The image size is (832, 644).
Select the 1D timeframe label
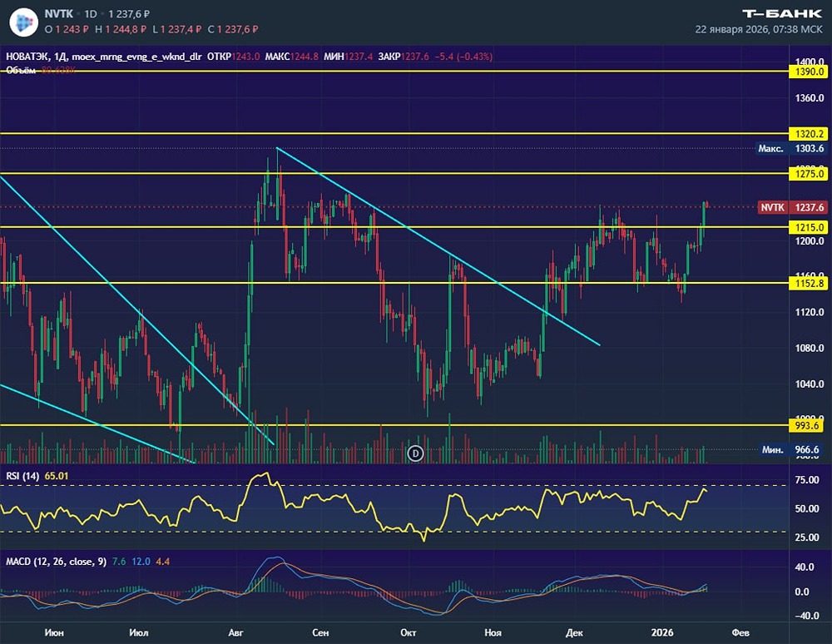pyautogui.click(x=91, y=14)
